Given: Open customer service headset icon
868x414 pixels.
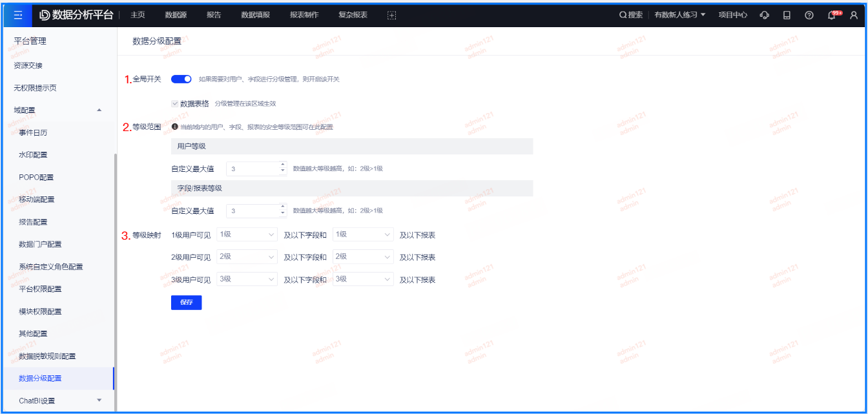Looking at the screenshot, I should click(x=765, y=15).
